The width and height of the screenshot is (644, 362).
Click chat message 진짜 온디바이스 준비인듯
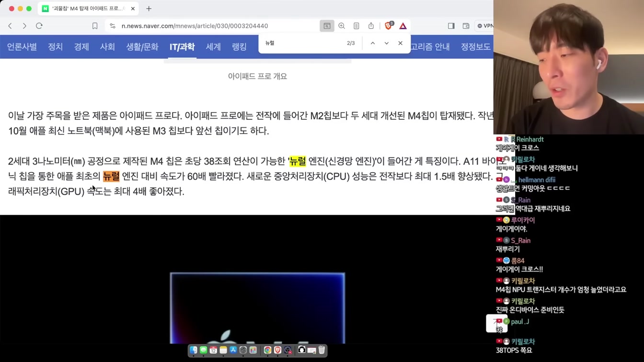(x=530, y=310)
